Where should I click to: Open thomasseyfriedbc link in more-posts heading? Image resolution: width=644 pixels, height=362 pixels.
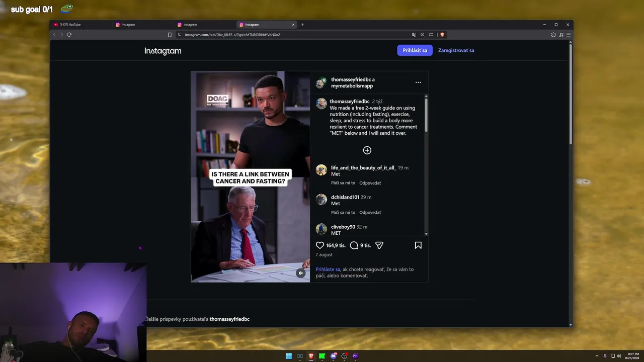pos(229,319)
